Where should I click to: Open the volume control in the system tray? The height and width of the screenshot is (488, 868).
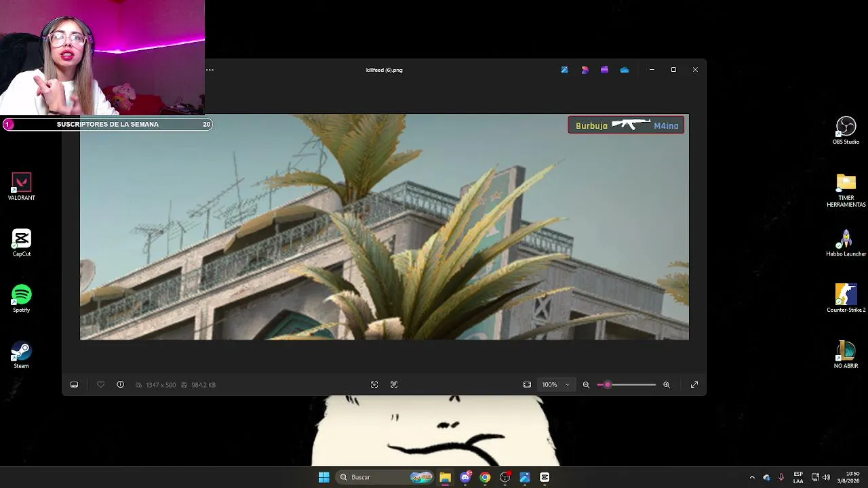pos(826,477)
